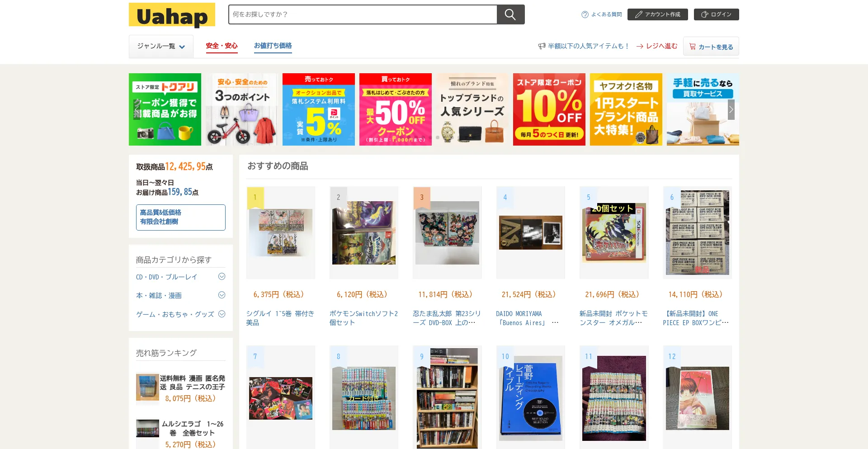Switch to the 安全・安心 tab
This screenshot has width=868, height=449.
tap(222, 46)
